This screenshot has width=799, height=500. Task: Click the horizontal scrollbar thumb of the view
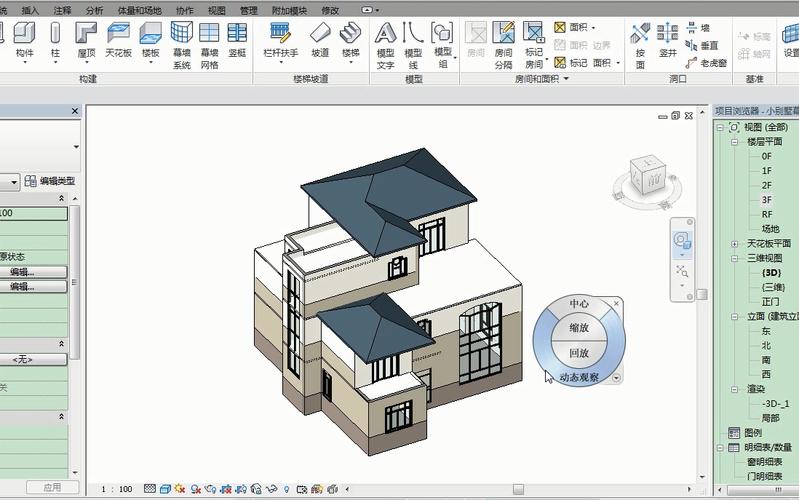pyautogui.click(x=518, y=489)
